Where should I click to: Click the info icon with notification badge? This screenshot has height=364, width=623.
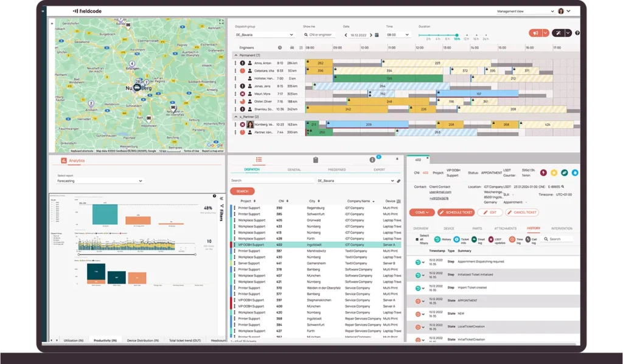click(x=372, y=160)
